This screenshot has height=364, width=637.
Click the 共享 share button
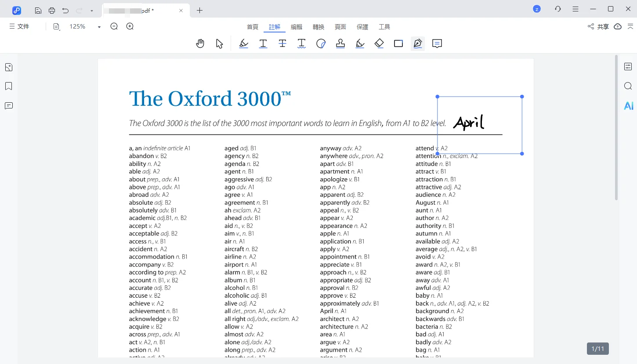point(598,27)
